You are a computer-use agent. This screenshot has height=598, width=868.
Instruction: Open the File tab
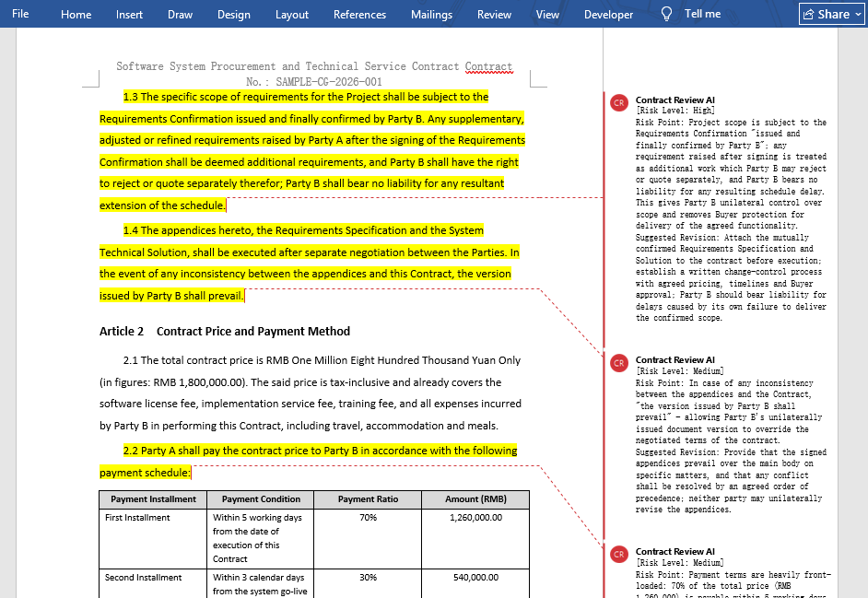pyautogui.click(x=20, y=14)
